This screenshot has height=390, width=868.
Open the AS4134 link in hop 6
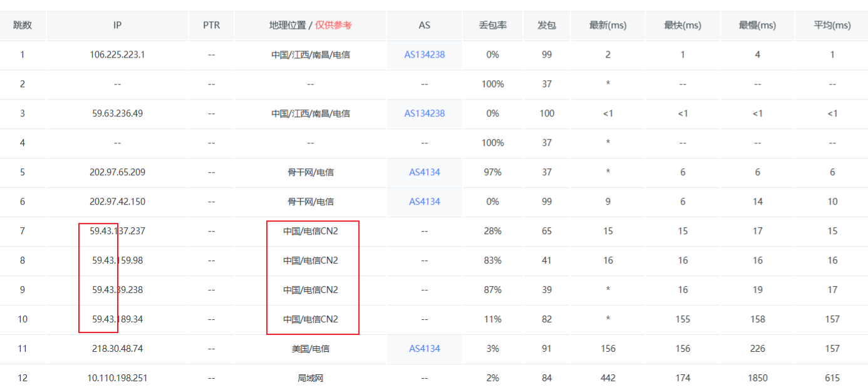pos(425,202)
